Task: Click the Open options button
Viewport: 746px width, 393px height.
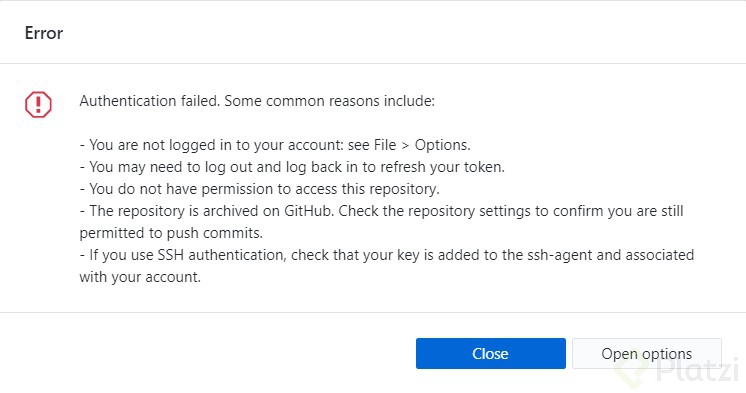Action: click(x=647, y=354)
